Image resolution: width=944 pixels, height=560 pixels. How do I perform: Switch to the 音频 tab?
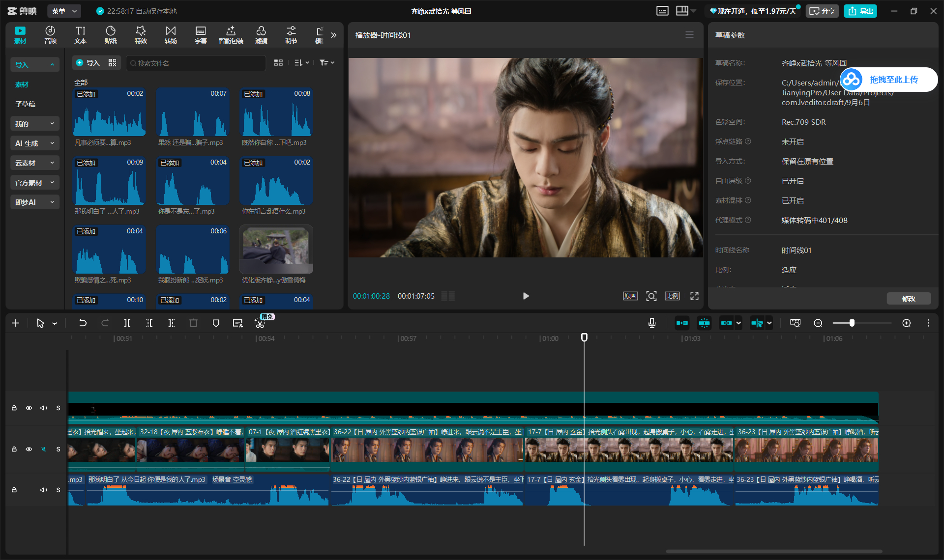[x=50, y=35]
